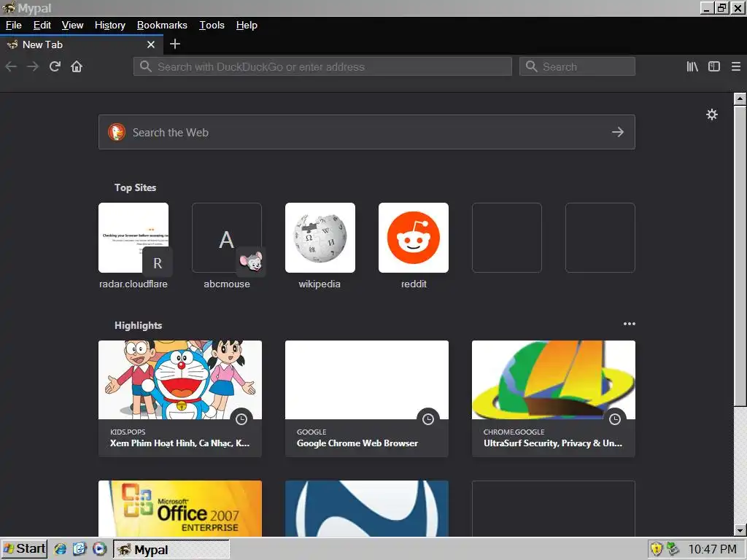Open the home page icon
This screenshot has height=560, width=747.
tap(77, 66)
